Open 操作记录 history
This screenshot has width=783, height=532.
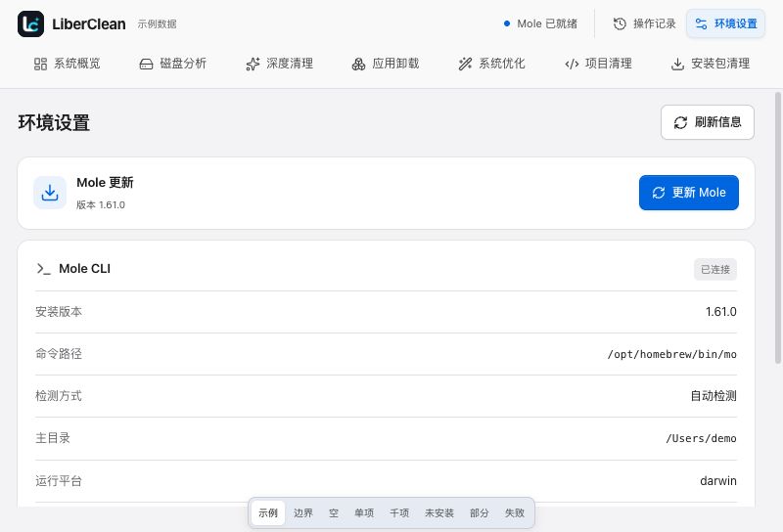coord(644,23)
